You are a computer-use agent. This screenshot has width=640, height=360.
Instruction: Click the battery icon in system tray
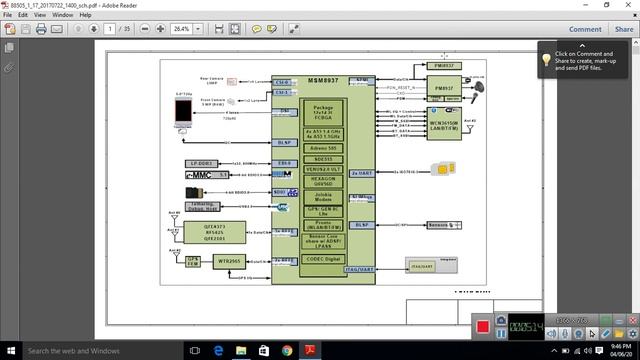[565, 351]
